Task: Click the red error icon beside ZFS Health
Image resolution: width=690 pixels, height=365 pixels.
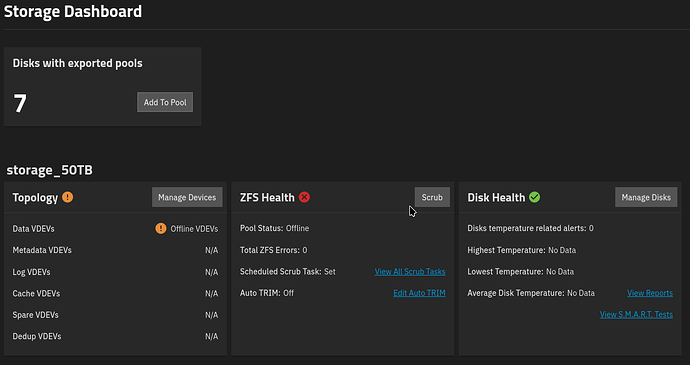Action: [304, 197]
